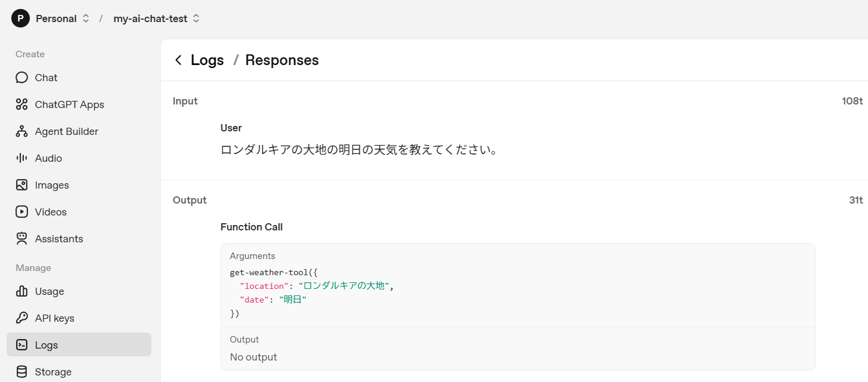Click the Agent Builder node icon
This screenshot has height=382, width=868.
pos(22,131)
